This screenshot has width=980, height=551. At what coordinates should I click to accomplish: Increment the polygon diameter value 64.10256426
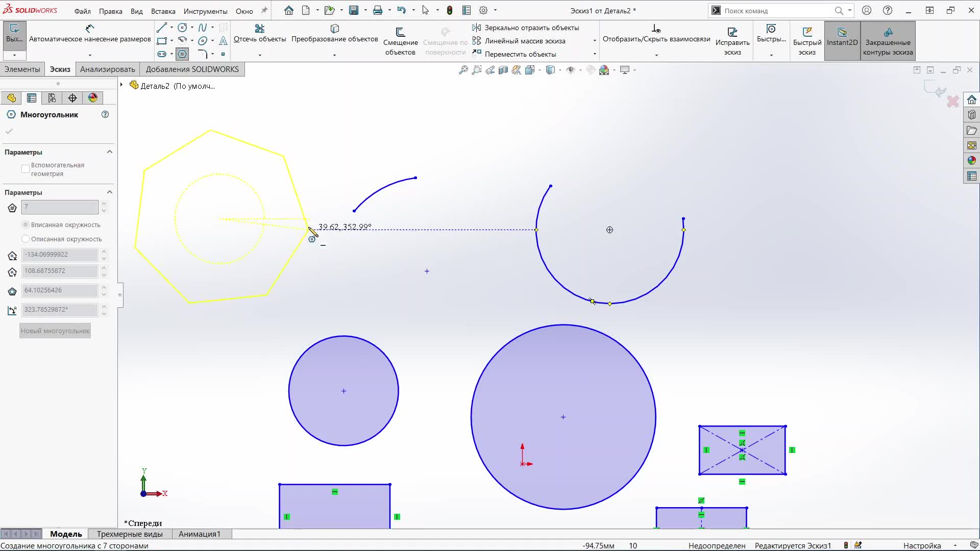tap(104, 287)
